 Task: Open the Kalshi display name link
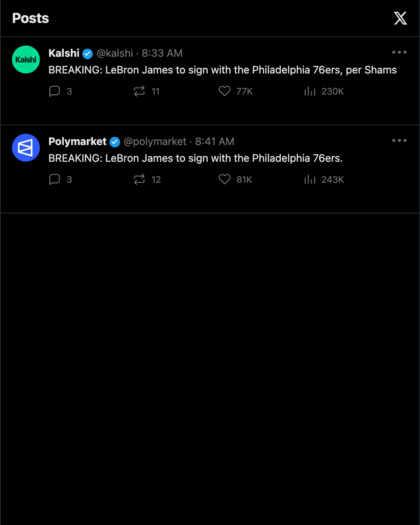64,53
